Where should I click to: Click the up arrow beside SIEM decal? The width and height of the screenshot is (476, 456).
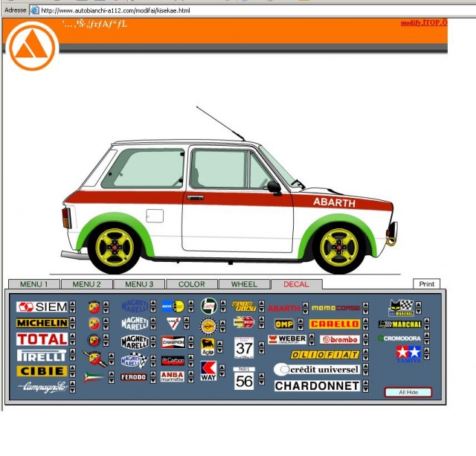[x=72, y=304]
